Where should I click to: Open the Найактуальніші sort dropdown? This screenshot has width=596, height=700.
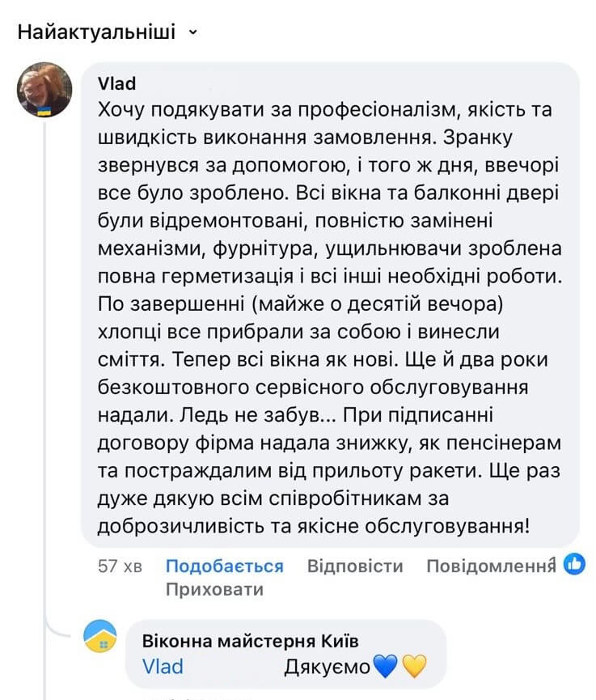tap(107, 32)
